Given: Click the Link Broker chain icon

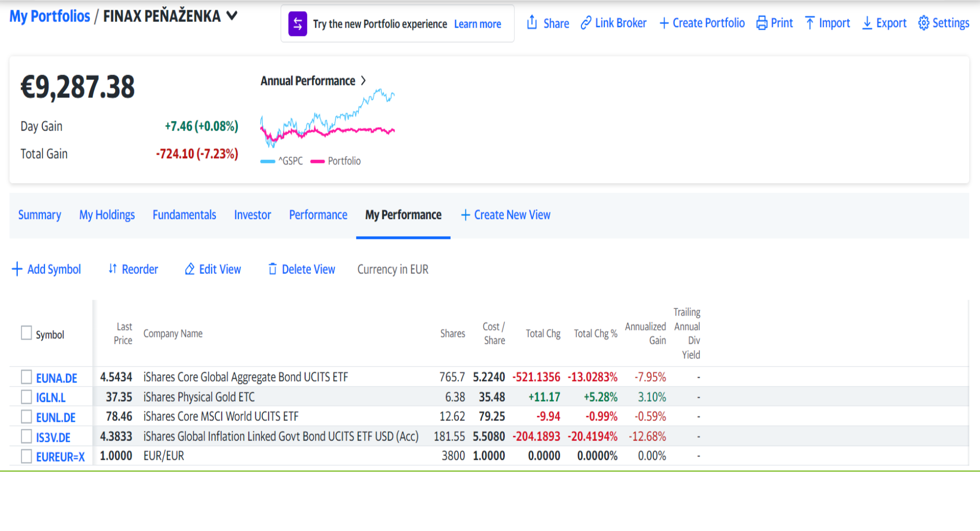Looking at the screenshot, I should 586,23.
